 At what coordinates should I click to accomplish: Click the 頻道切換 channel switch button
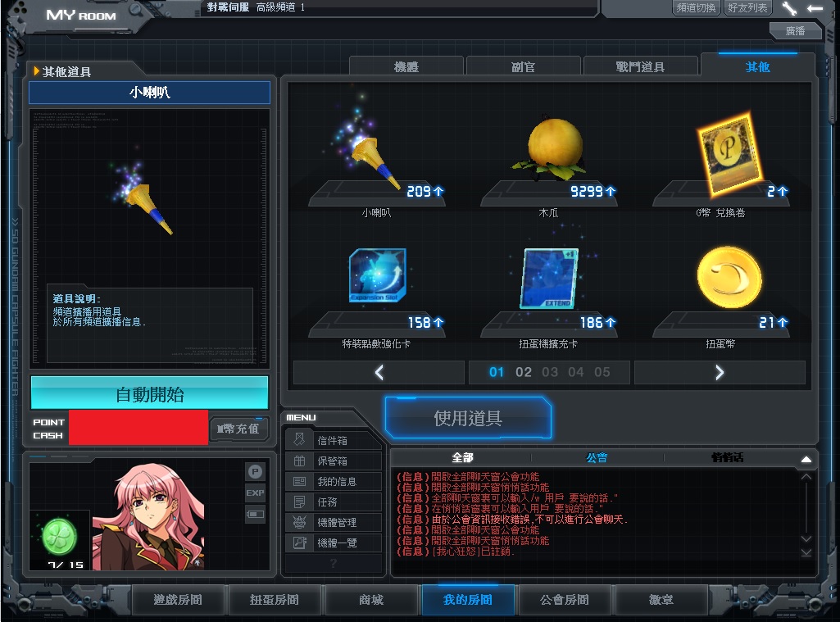696,7
